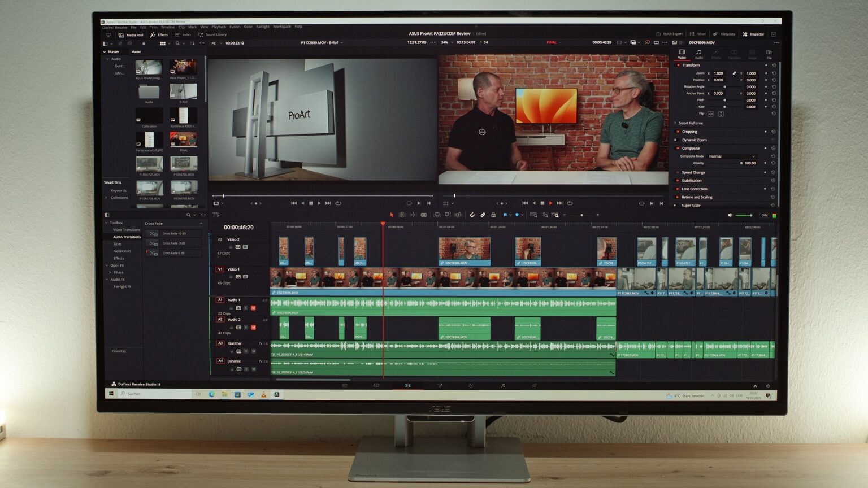
Task: Open the Timeline menu
Action: [x=168, y=27]
